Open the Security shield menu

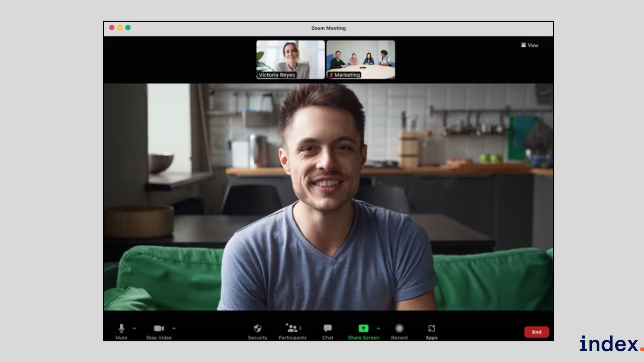click(258, 329)
